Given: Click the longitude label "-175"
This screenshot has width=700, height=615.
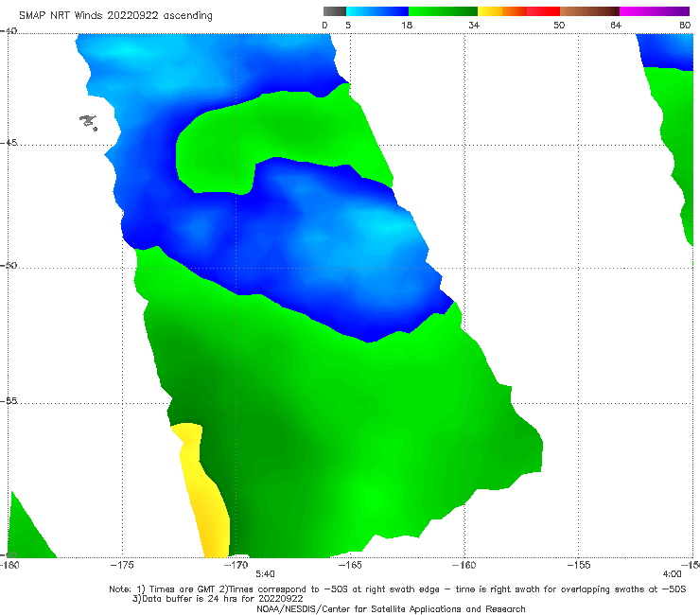Looking at the screenshot, I should coord(122,565).
